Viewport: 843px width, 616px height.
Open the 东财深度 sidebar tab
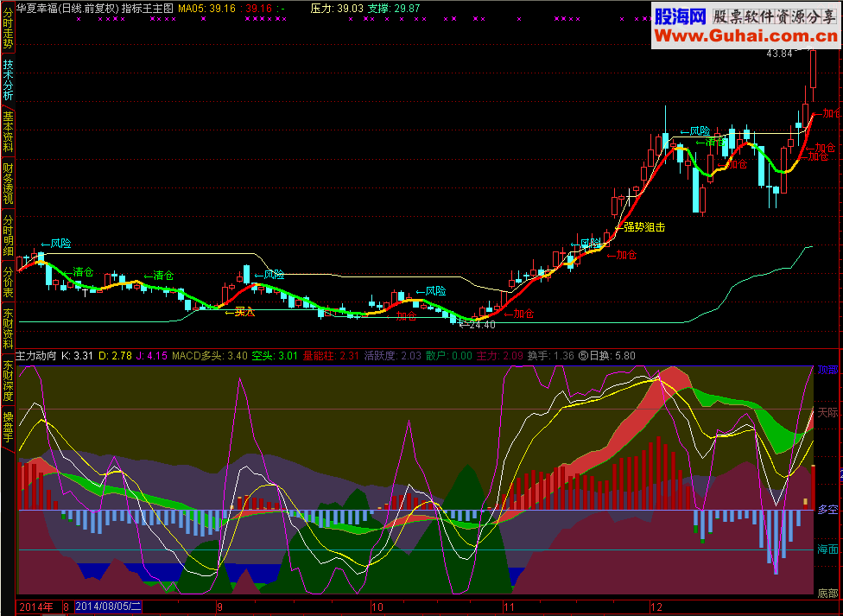pos(8,381)
